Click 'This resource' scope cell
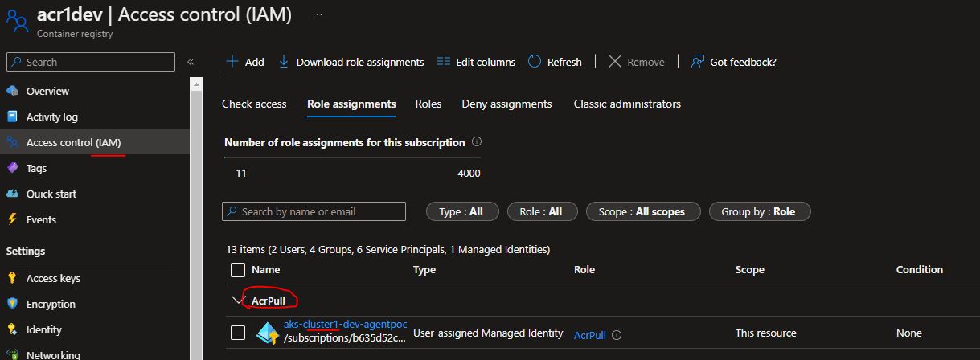The height and width of the screenshot is (360, 980). [x=766, y=333]
